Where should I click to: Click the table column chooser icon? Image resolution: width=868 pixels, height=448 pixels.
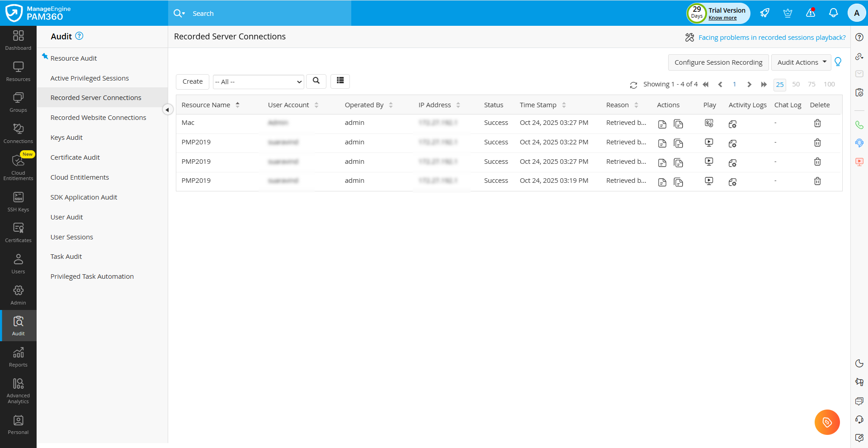click(340, 81)
